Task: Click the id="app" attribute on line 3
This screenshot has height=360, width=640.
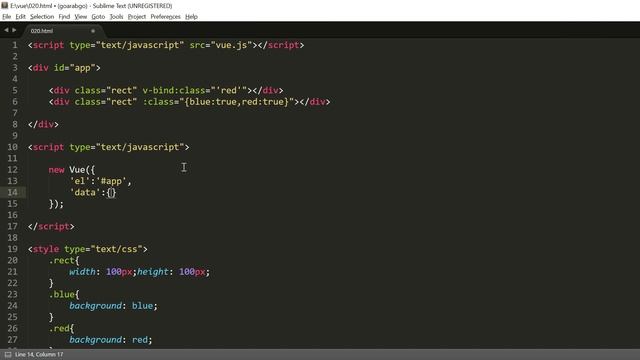Action: click(75, 68)
